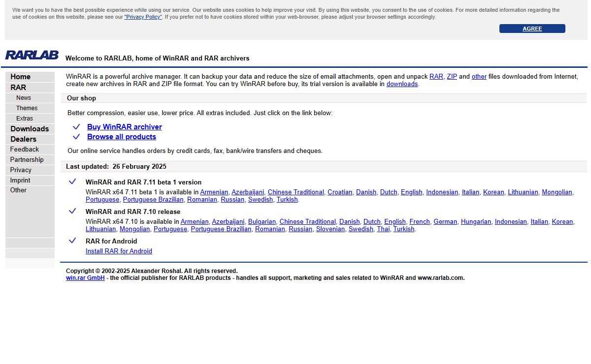Pick Turkish for the 7.10 release
Screen dimensions: 591x364
click(404, 229)
